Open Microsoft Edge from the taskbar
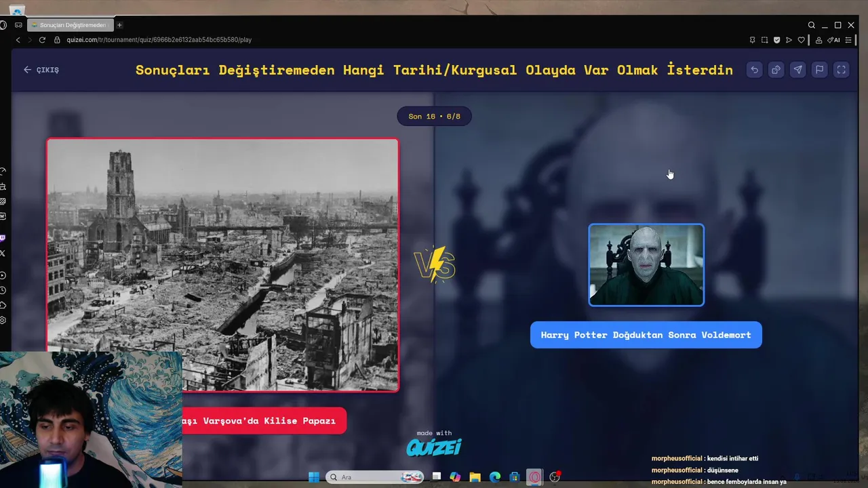Viewport: 868px width, 488px height. pyautogui.click(x=495, y=477)
